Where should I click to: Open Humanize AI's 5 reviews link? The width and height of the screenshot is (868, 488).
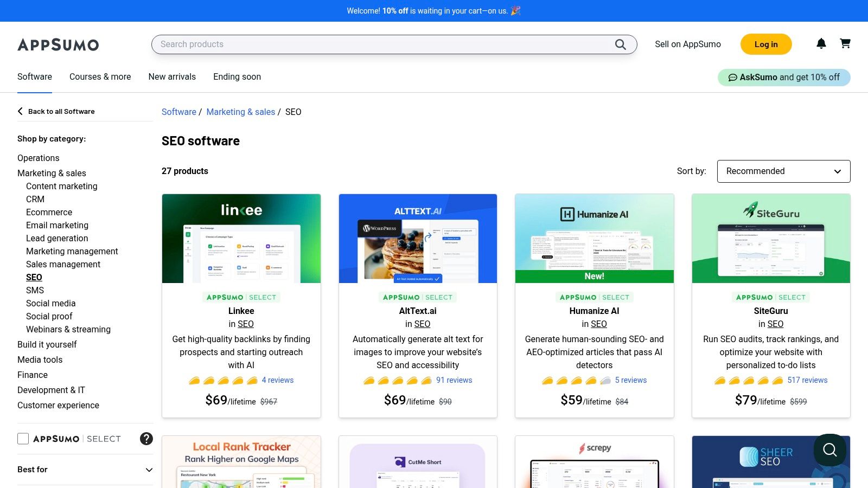(631, 381)
